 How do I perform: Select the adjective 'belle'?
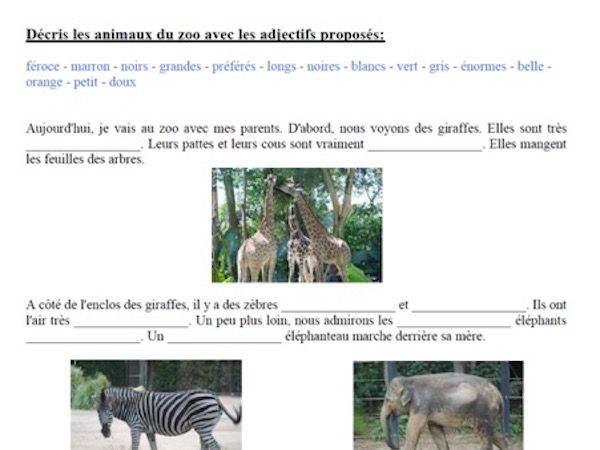point(530,66)
